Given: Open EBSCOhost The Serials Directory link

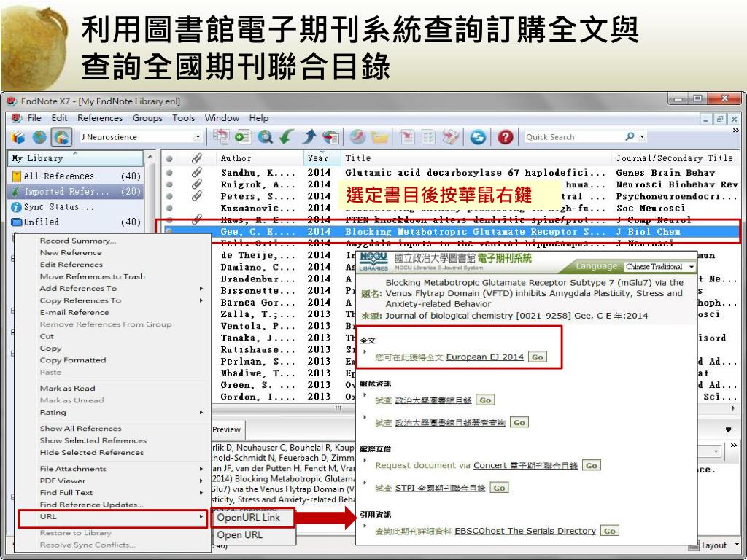Looking at the screenshot, I should (x=525, y=531).
